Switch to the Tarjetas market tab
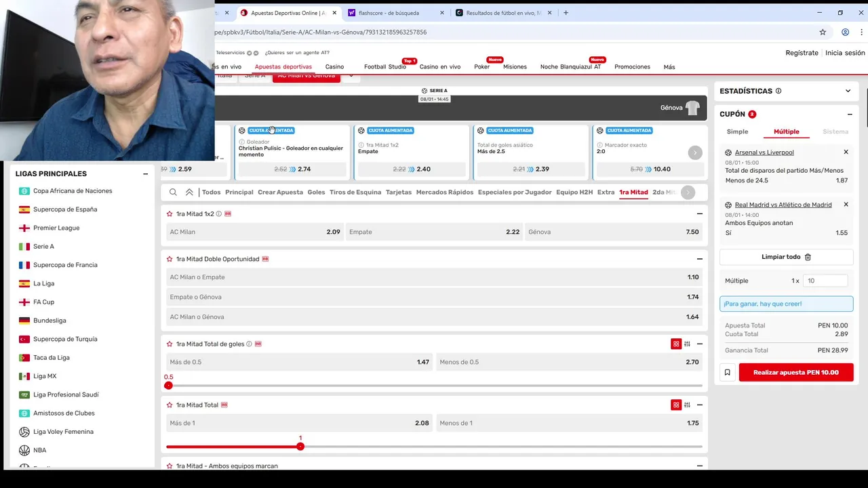Viewport: 868px width, 488px height. click(399, 192)
